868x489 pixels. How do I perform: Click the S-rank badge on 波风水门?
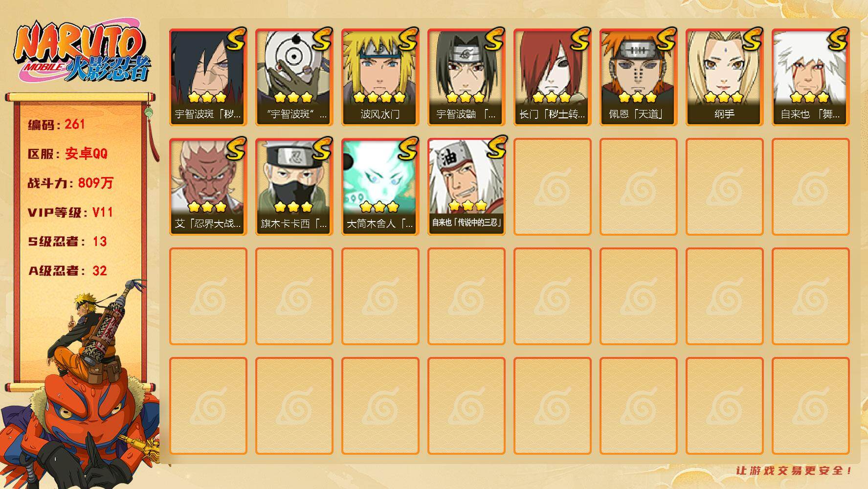[407, 39]
